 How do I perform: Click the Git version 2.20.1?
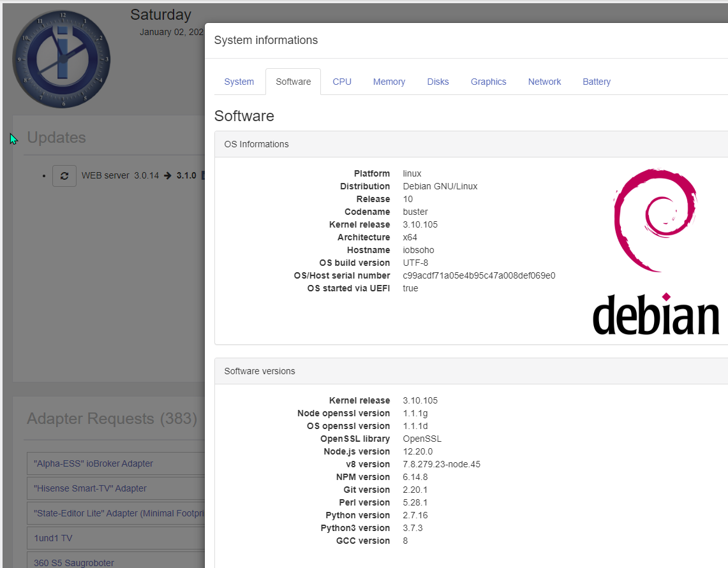[415, 490]
